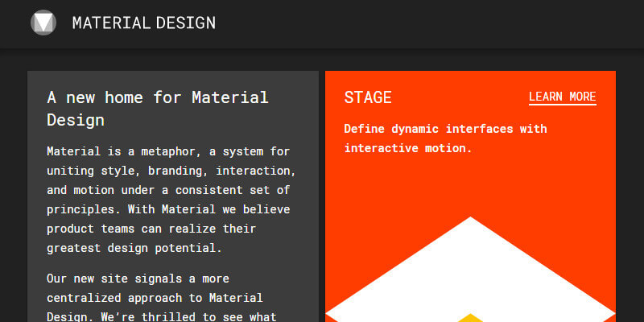
Task: Open the MATERIAL DESIGN site title
Action: point(144,23)
